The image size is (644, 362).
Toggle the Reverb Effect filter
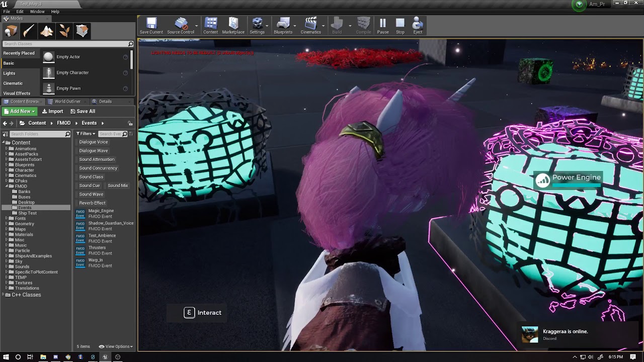click(x=93, y=203)
